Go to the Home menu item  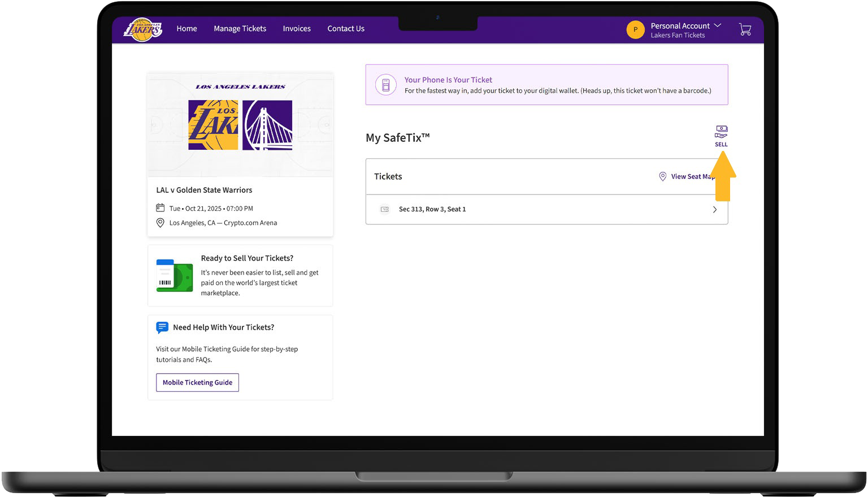coord(186,29)
